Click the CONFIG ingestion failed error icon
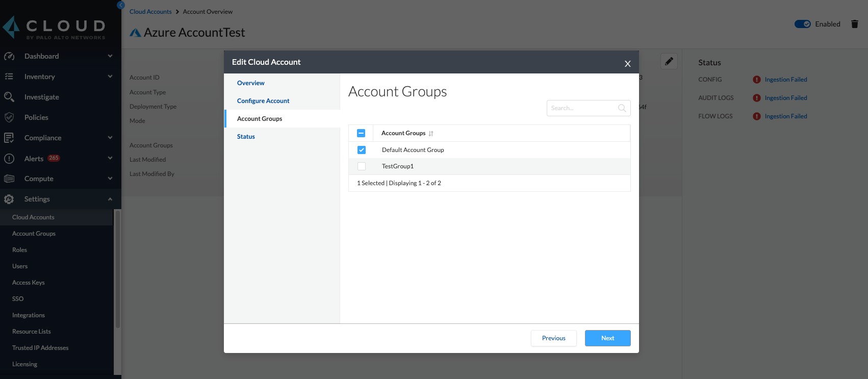The width and height of the screenshot is (868, 379). tap(757, 80)
